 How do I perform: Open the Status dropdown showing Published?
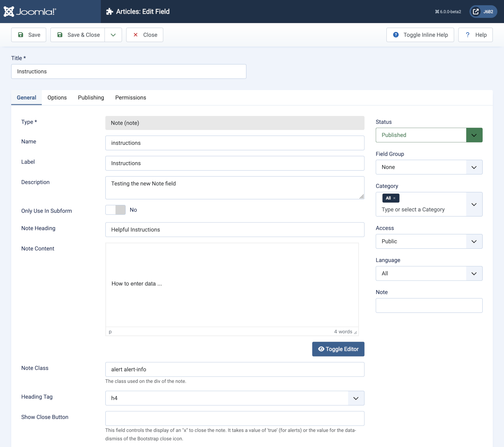coord(429,135)
